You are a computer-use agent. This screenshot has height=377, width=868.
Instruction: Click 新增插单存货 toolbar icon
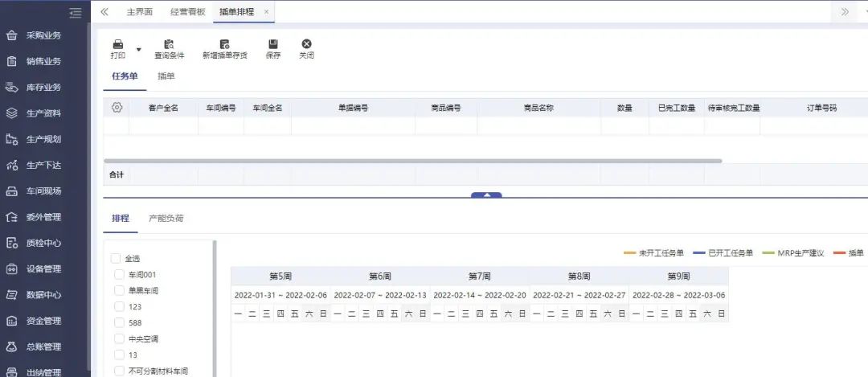point(224,44)
